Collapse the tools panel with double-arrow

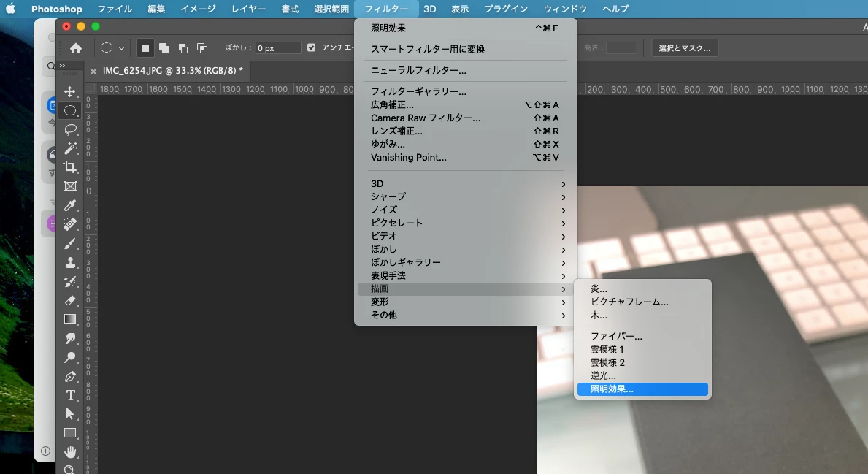(x=62, y=65)
